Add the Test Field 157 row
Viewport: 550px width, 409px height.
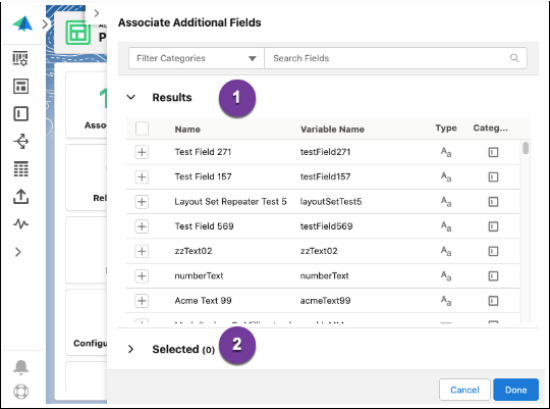pos(142,177)
